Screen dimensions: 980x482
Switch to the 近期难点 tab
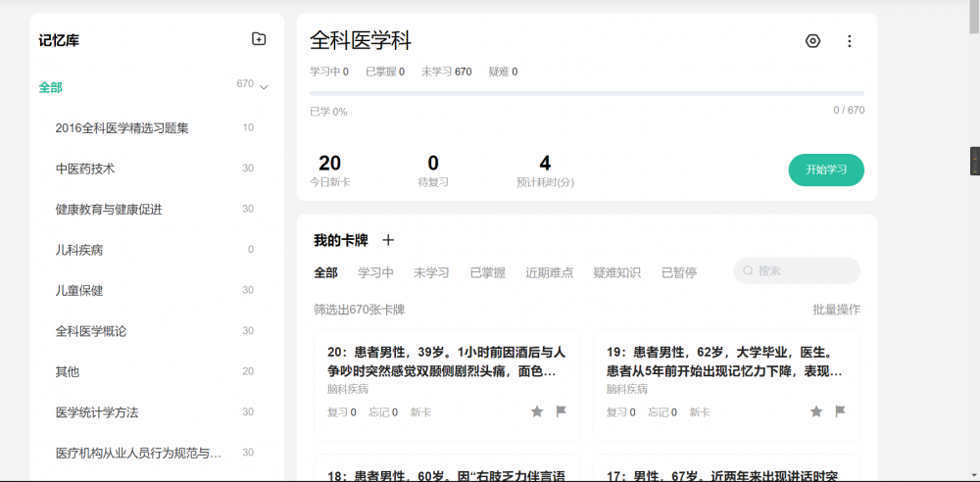click(x=550, y=272)
